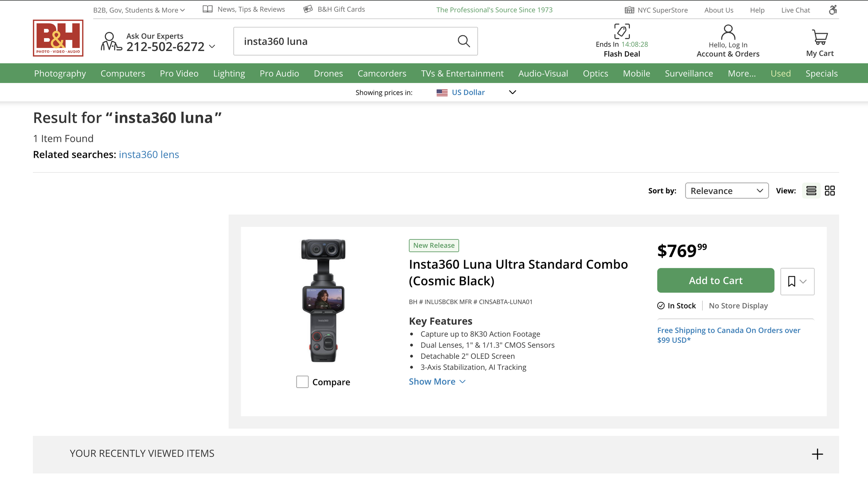Click the BH # INLUSBCBK product code
868x502 pixels.
pos(433,302)
